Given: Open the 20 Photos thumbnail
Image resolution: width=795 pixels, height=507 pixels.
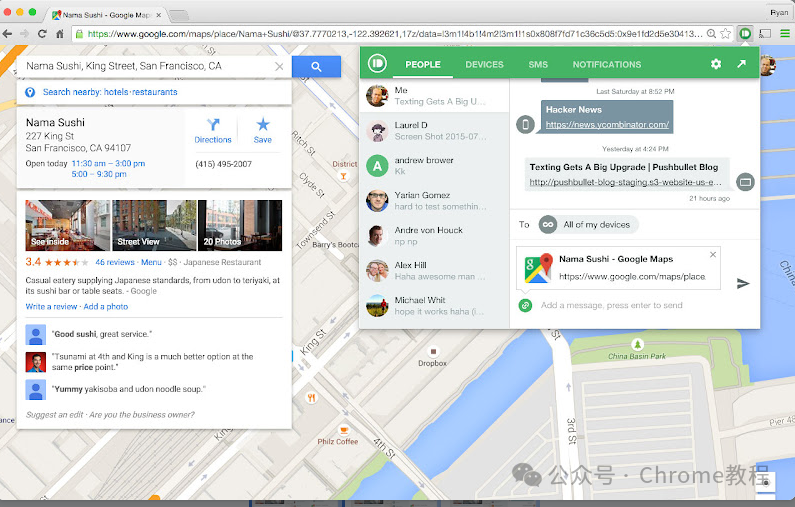Looking at the screenshot, I should 240,225.
